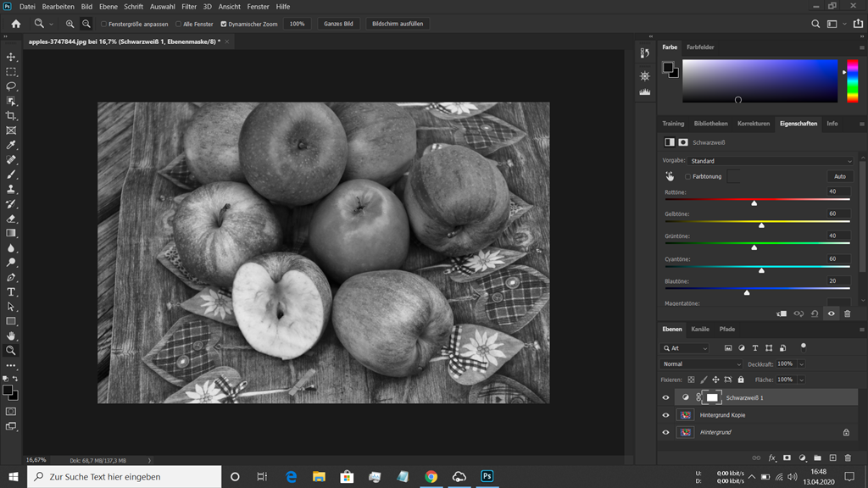Select the Eraser tool
Screen dimensions: 868x488
[11, 219]
